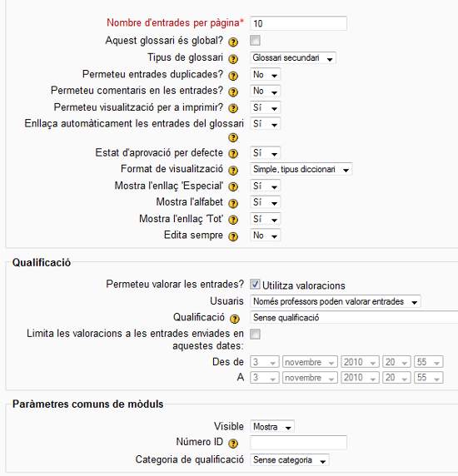
Task: Click help icon next to Número ID
Action: tap(233, 444)
